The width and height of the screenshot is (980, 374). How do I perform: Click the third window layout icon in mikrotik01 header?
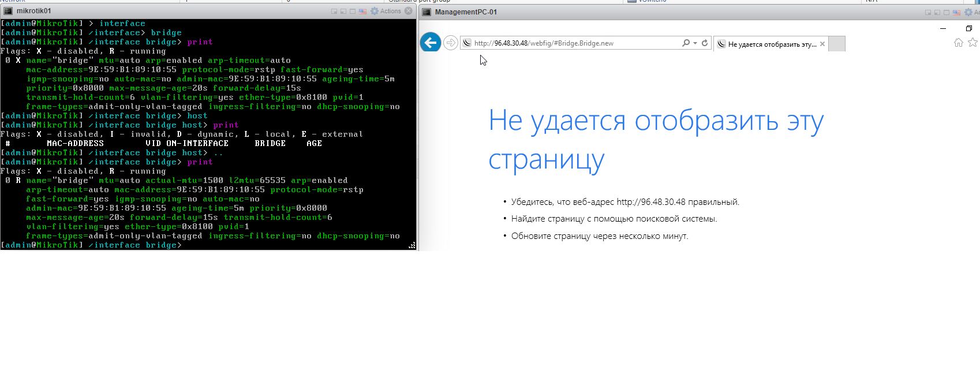(x=353, y=12)
